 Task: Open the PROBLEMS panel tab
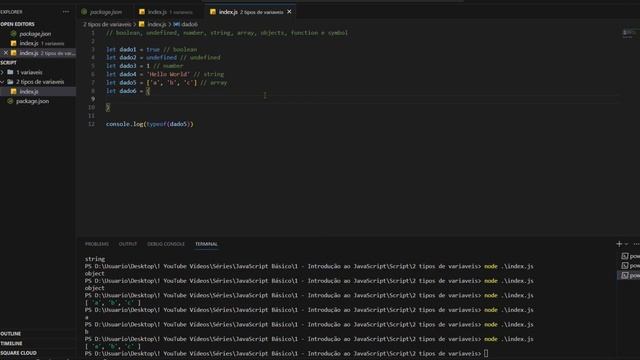[97, 244]
